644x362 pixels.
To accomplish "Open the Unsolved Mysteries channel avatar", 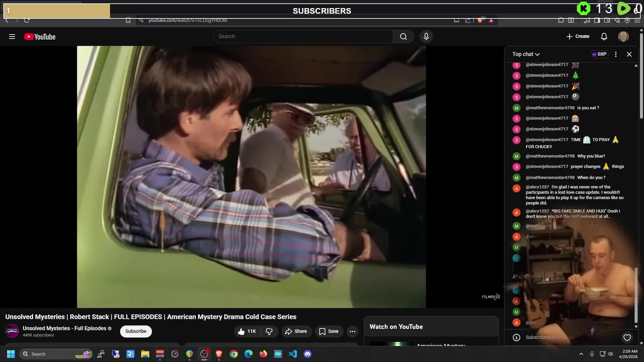I will 12,331.
